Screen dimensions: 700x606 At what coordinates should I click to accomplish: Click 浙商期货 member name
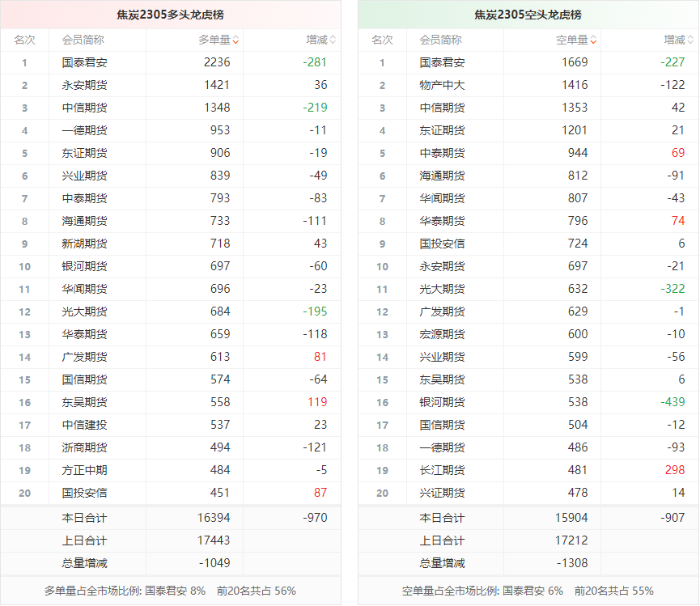84,447
